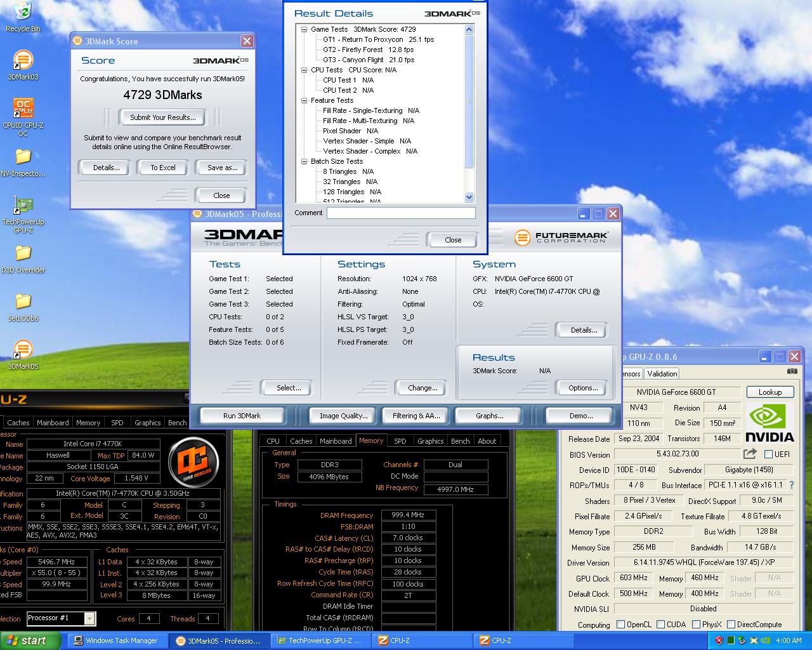The image size is (812, 650).
Task: Switch to SPD tab in CPU-Z Memory window
Action: click(x=400, y=441)
